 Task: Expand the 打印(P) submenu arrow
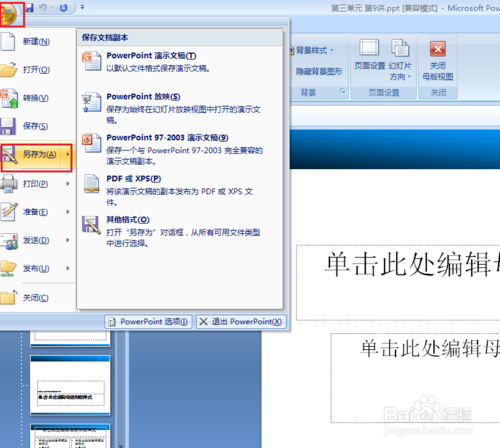[x=68, y=184]
